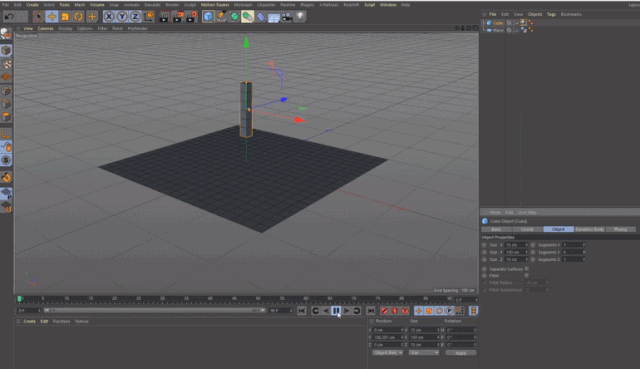Open the Script menu
The height and width of the screenshot is (369, 640).
(x=369, y=5)
